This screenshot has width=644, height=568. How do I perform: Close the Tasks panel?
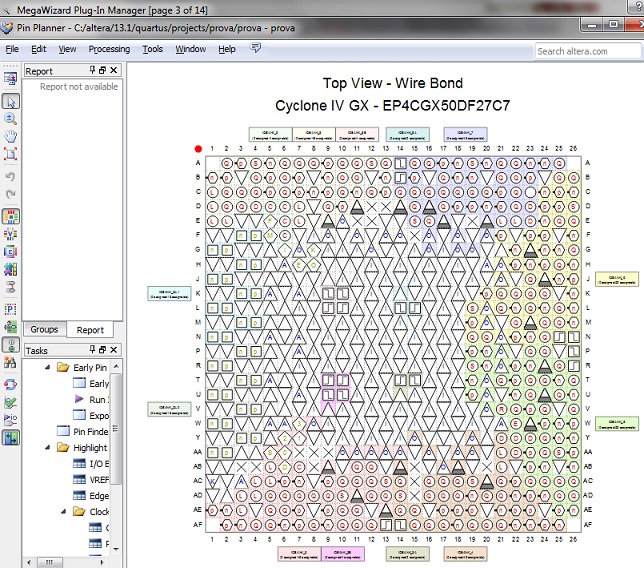tap(114, 350)
